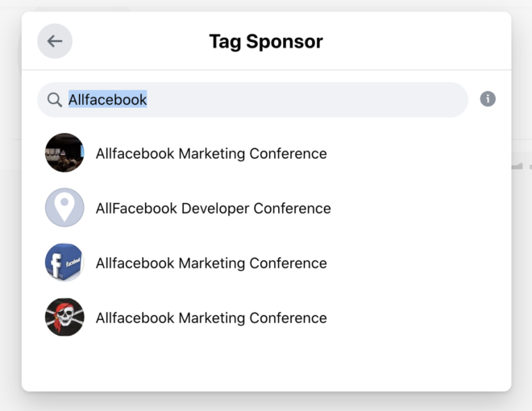This screenshot has height=411, width=532.
Task: Pick the blue Facebook cube logo avatar
Action: click(64, 263)
